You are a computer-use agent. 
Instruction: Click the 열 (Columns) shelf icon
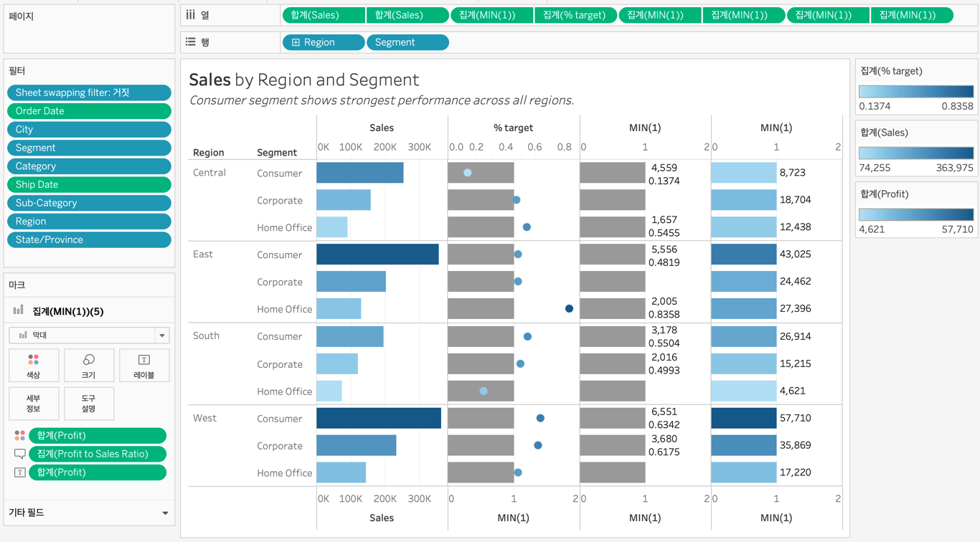pyautogui.click(x=191, y=14)
